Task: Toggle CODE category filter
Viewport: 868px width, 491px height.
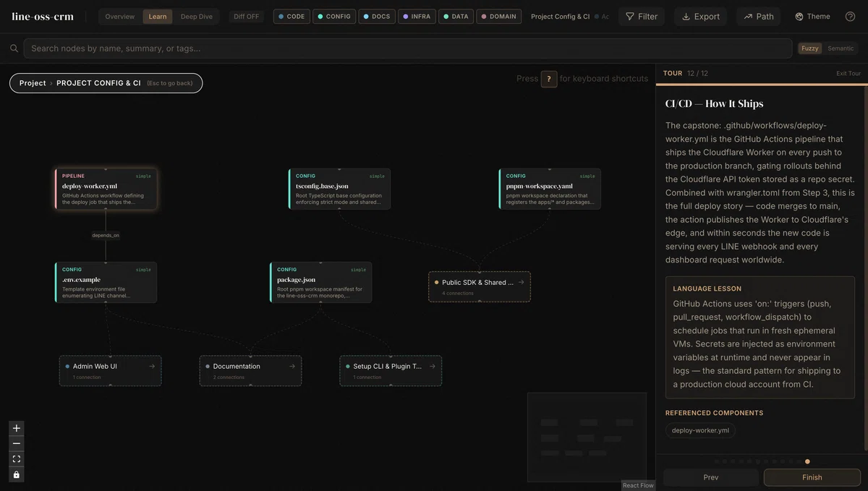Action: (292, 17)
